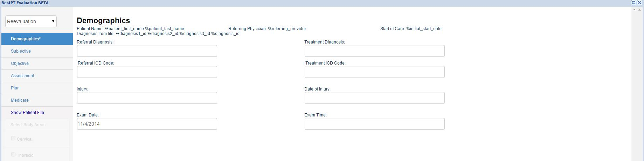Toggle the Cervical checkbox

pos(13,139)
